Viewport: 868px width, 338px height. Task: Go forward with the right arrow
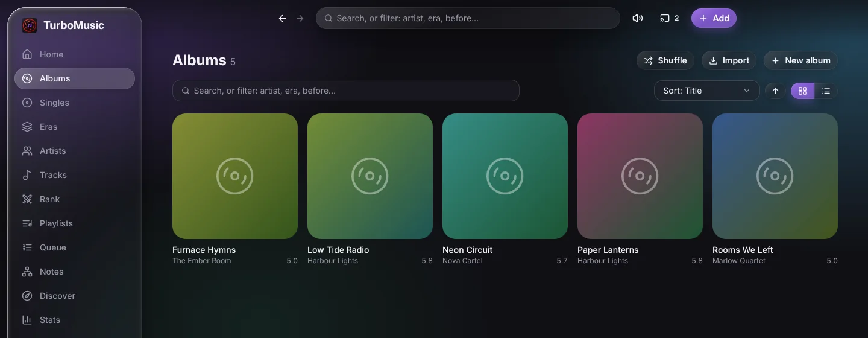[x=300, y=18]
